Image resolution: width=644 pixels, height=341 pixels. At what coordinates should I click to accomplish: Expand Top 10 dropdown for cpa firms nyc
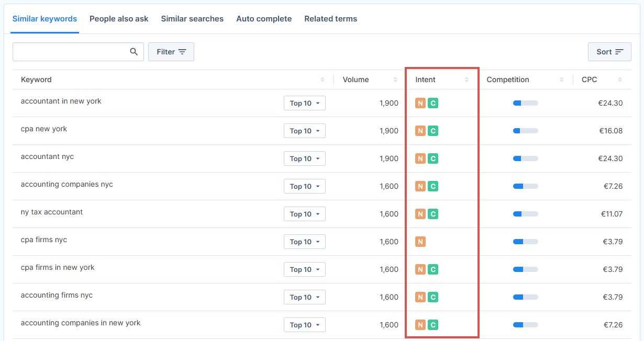(305, 242)
